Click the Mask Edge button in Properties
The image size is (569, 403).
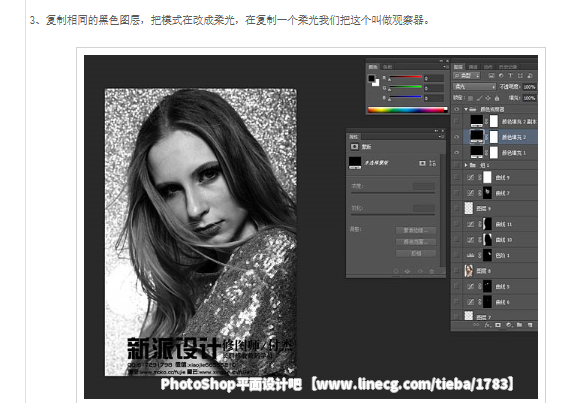pyautogui.click(x=416, y=230)
